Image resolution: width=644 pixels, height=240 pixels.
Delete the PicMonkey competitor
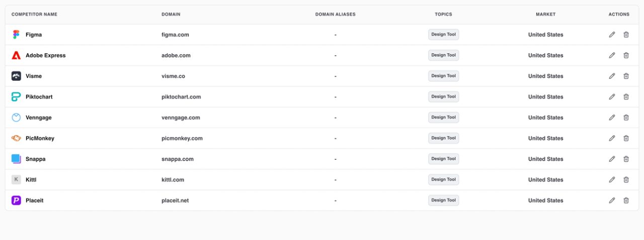click(x=626, y=138)
